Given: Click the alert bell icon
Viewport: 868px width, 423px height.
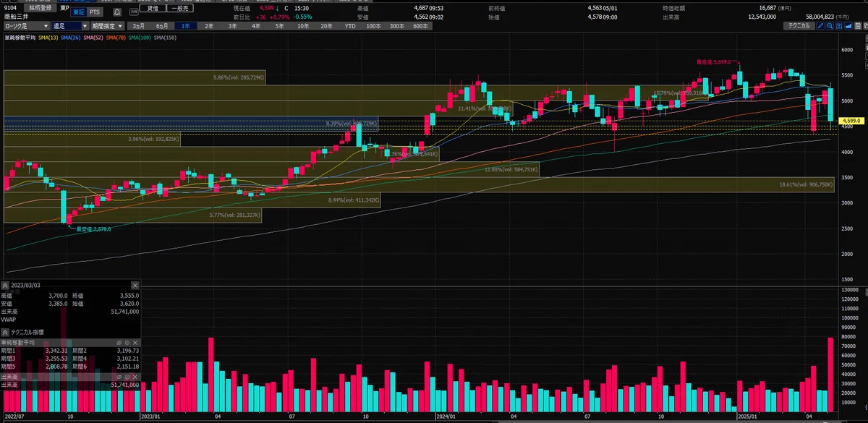Looking at the screenshot, I should [117, 12].
